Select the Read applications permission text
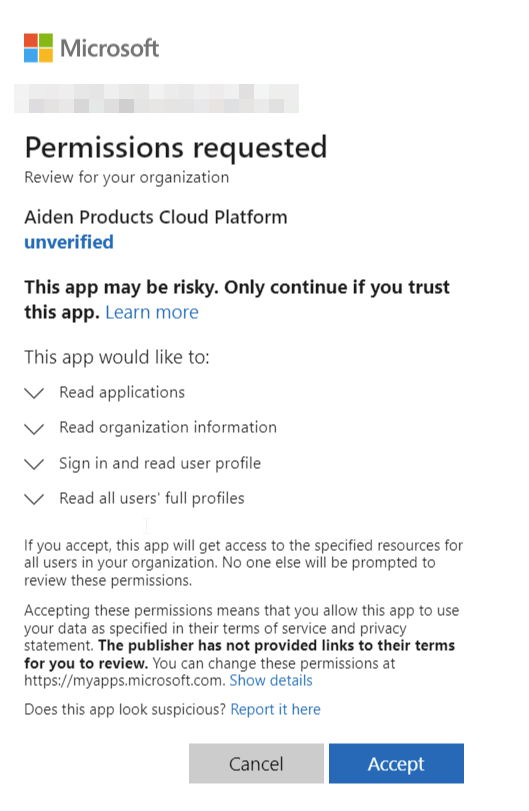Viewport: 529px width, 811px height. point(122,393)
